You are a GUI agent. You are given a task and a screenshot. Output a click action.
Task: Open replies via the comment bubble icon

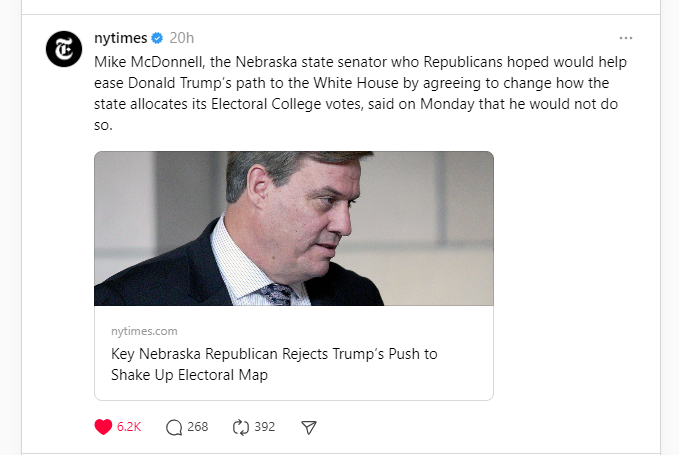click(174, 427)
